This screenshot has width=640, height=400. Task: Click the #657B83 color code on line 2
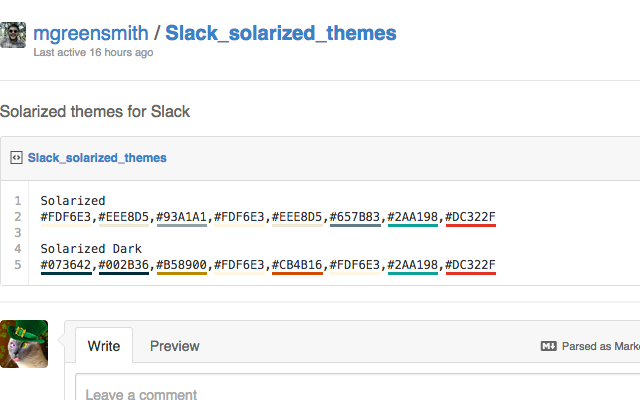pos(355,216)
